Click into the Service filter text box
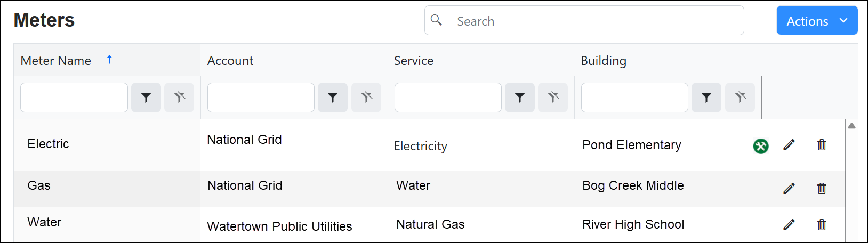Viewport: 868px width, 243px height. [x=448, y=98]
